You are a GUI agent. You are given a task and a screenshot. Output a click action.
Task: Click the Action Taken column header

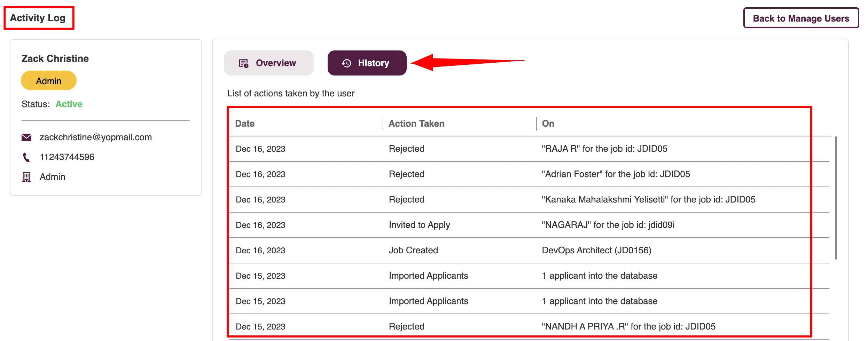(x=416, y=124)
